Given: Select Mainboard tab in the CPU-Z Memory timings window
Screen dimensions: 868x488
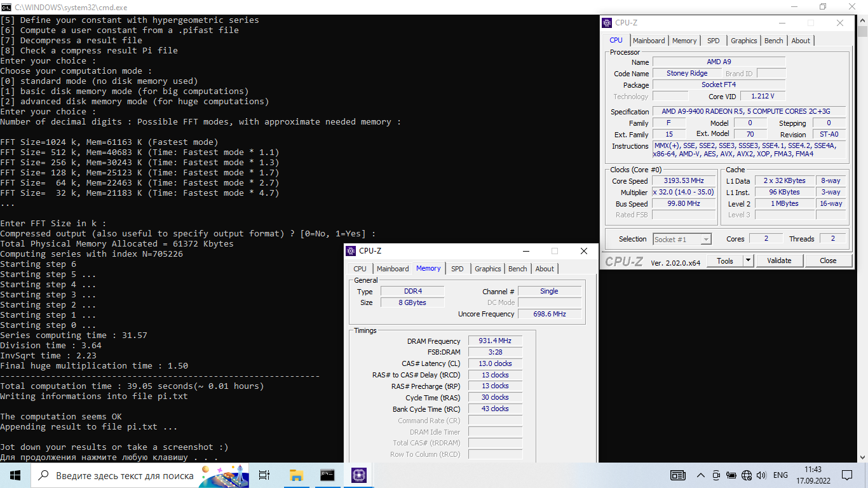Looking at the screenshot, I should point(393,269).
